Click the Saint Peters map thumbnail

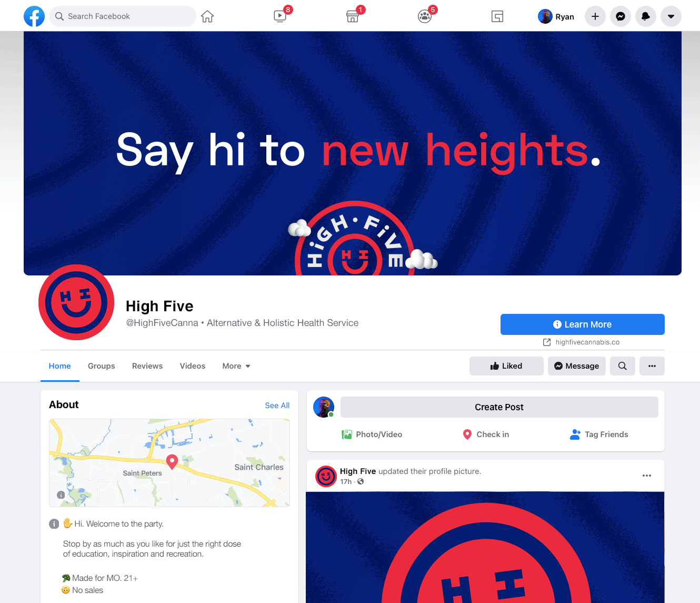(169, 463)
